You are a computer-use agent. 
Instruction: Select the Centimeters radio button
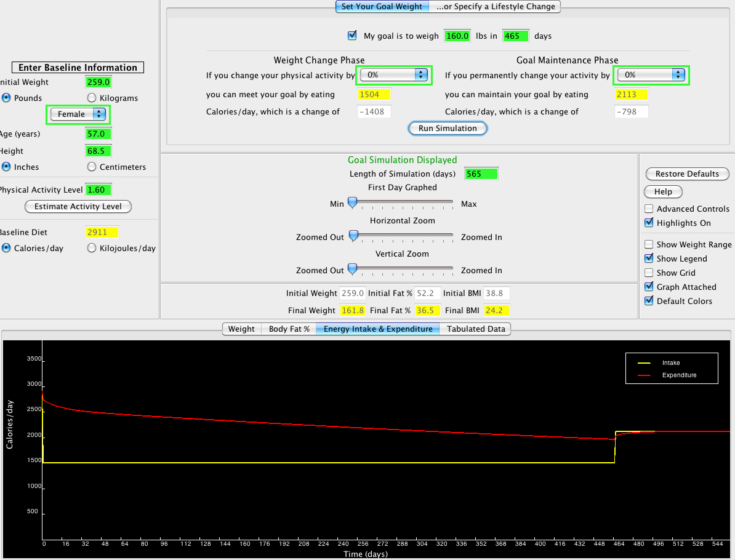pyautogui.click(x=91, y=167)
